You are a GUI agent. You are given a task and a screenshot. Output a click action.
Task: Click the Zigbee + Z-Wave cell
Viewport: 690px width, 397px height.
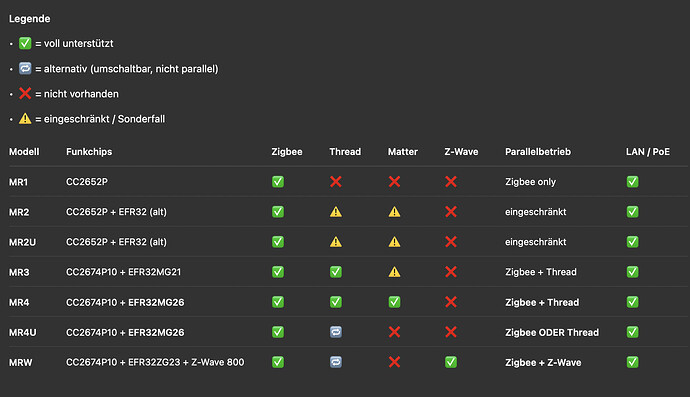pyautogui.click(x=543, y=363)
